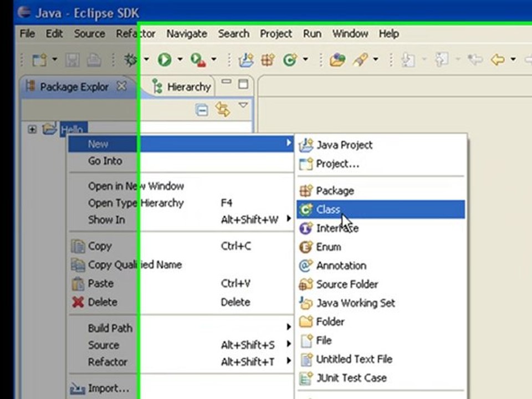Close the Package Explorer tab
The image size is (532, 399).
(121, 86)
